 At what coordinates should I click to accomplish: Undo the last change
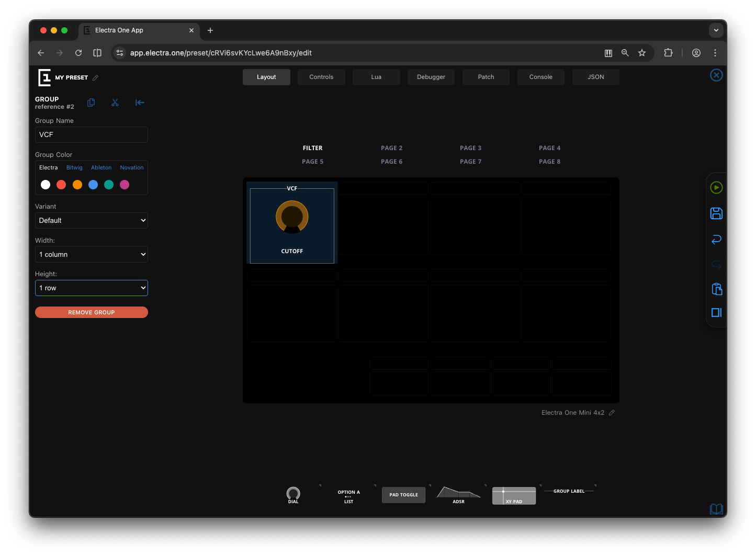click(x=716, y=240)
